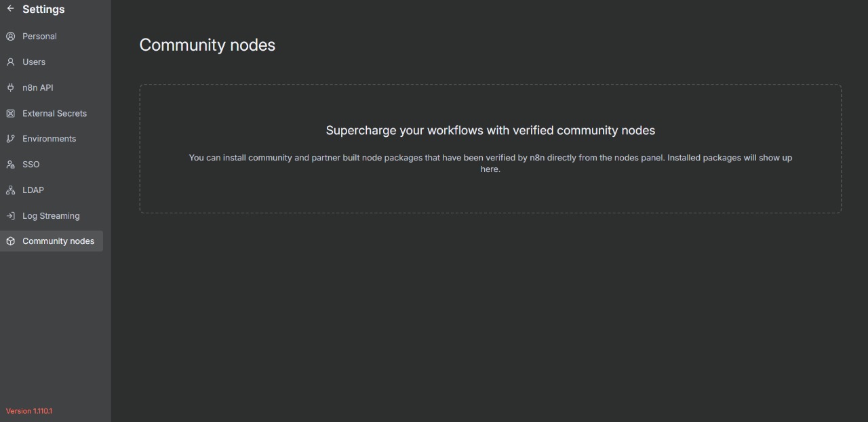The image size is (868, 422).
Task: Open the Users settings page
Action: 35,62
